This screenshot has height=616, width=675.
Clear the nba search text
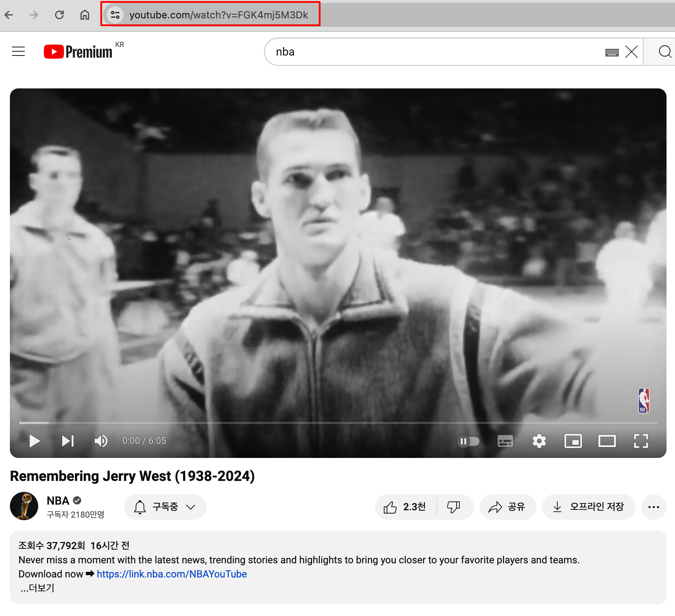tap(631, 52)
